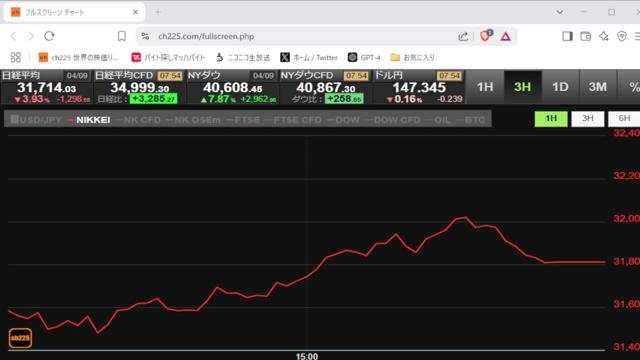Toggle the DOW series in legend
This screenshot has height=360, width=640.
coord(343,120)
